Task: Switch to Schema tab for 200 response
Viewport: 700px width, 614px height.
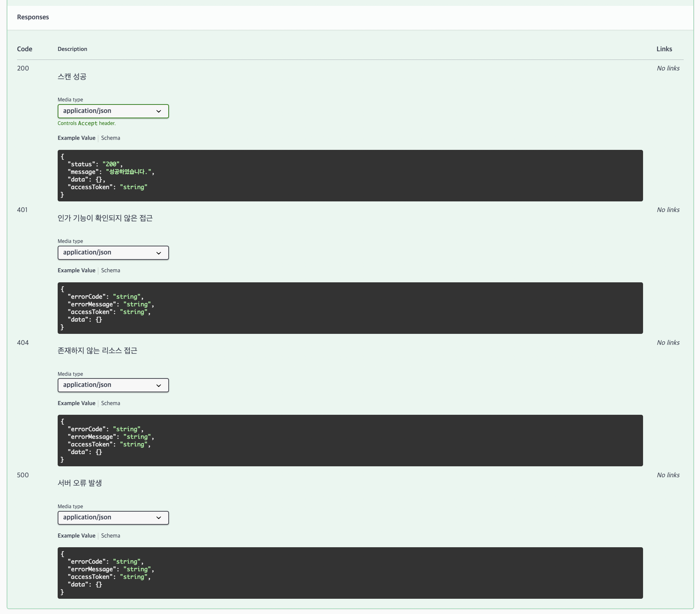Action: 110,138
